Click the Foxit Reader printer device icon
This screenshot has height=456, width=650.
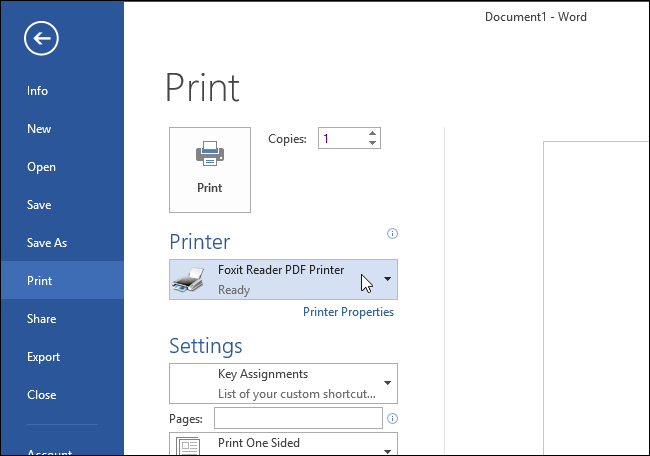click(x=189, y=279)
